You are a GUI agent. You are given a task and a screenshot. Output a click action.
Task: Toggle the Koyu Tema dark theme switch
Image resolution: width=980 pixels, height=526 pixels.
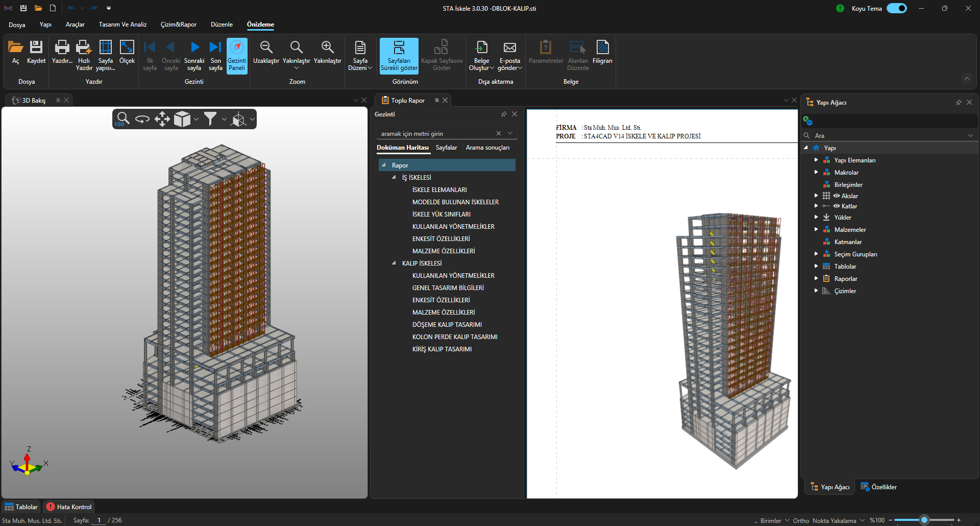click(x=896, y=8)
